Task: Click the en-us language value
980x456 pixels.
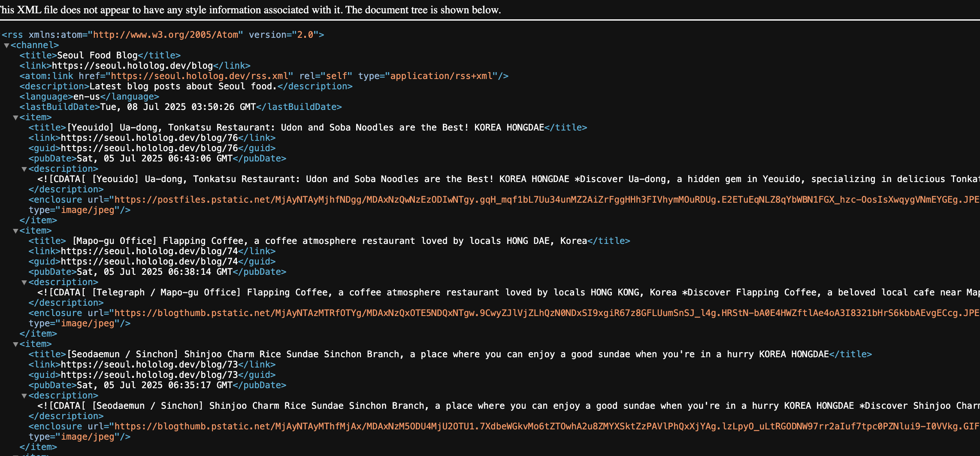Action: coord(87,97)
